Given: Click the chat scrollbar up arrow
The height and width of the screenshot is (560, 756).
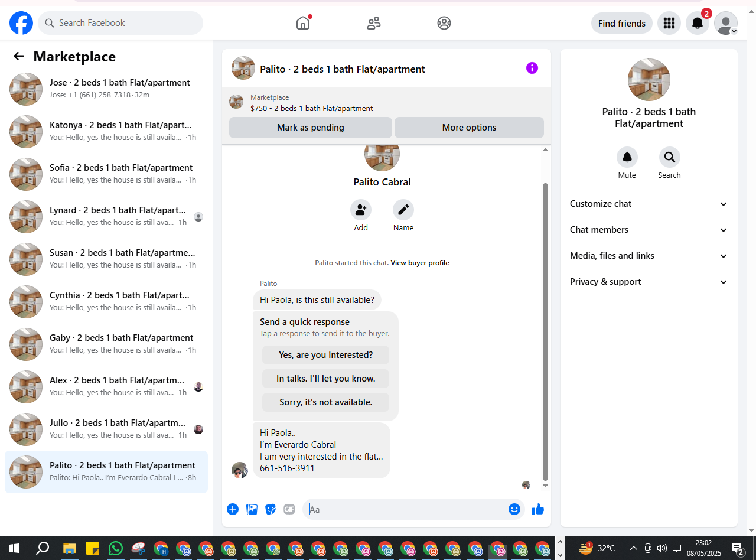Looking at the screenshot, I should (545, 150).
